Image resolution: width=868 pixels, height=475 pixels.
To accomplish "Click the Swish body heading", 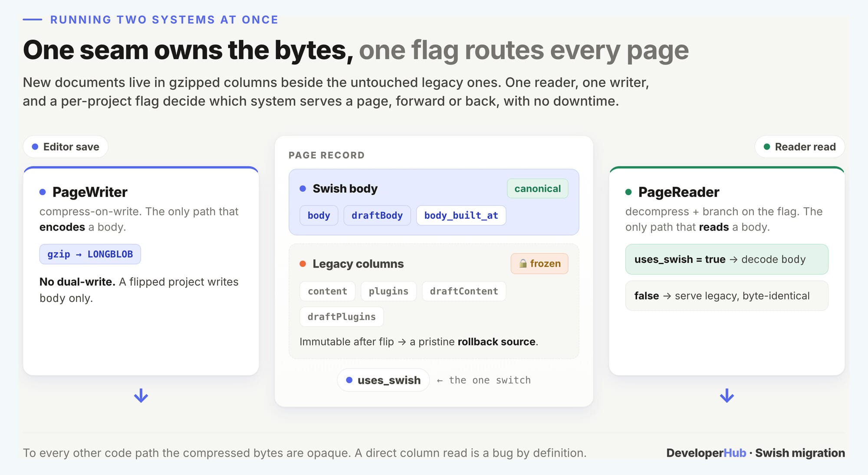I will [x=345, y=189].
